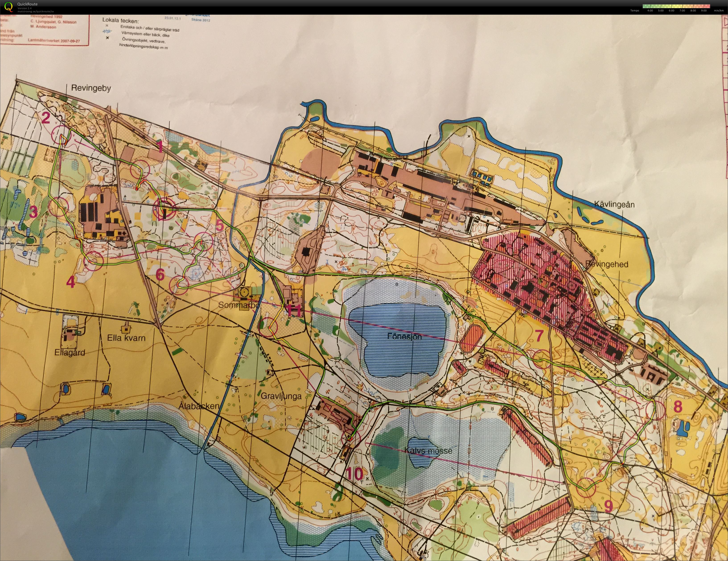Click control number 9 on the map
The image size is (728, 561).
click(x=608, y=507)
